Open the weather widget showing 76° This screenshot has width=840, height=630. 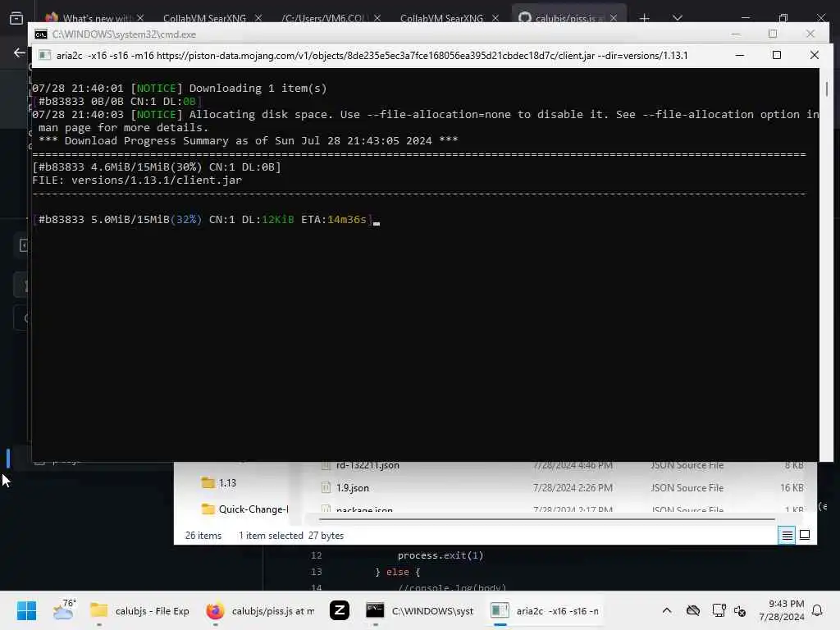[64, 610]
